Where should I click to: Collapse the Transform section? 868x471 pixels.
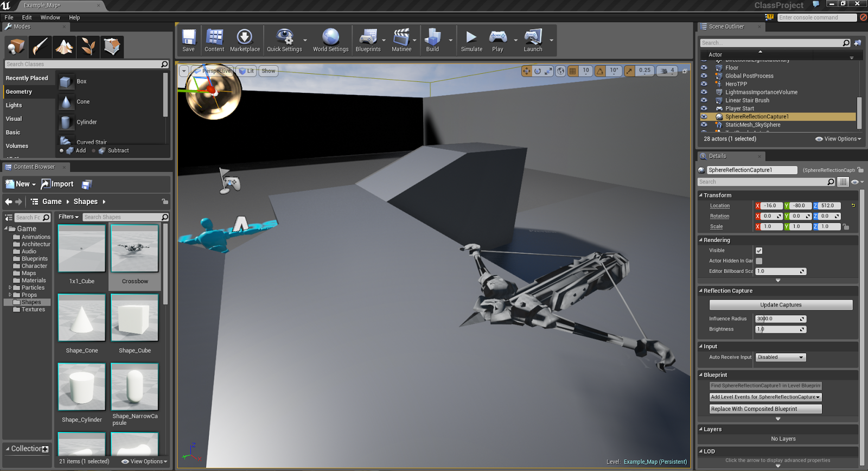(700, 195)
